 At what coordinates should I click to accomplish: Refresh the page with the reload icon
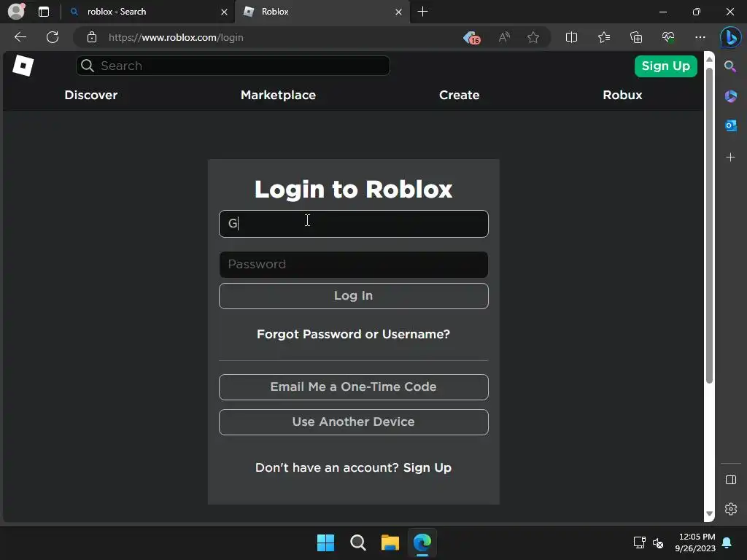point(53,37)
